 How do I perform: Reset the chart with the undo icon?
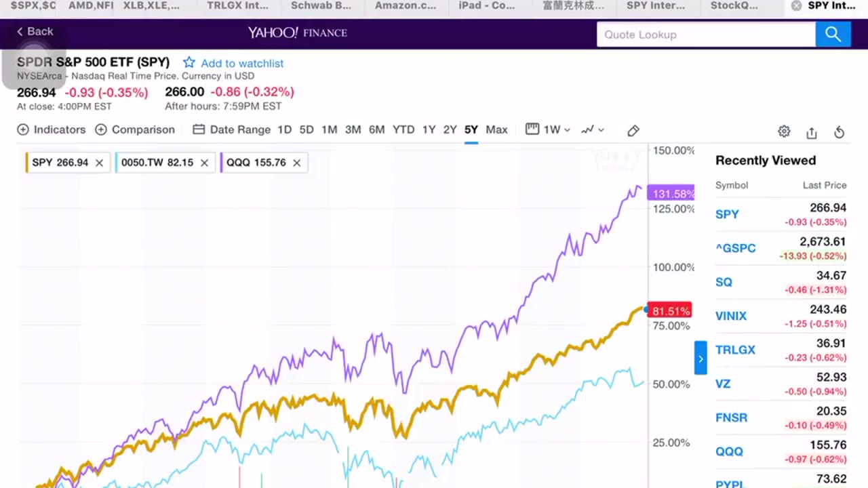point(840,132)
